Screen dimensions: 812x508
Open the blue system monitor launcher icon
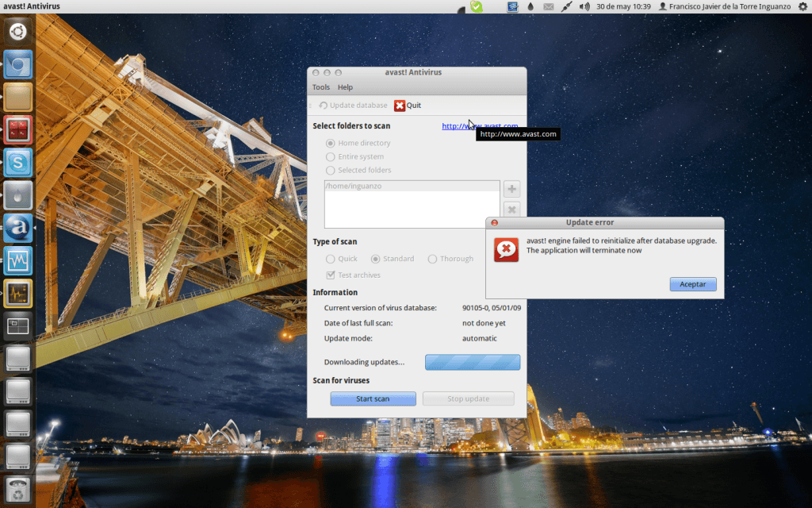point(17,260)
